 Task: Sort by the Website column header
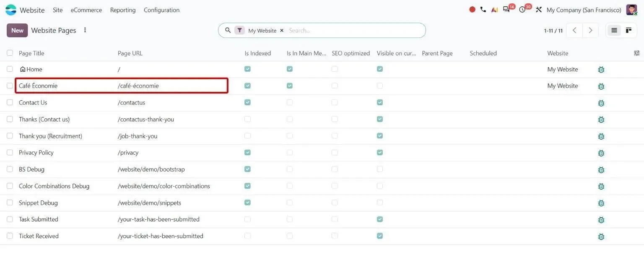click(558, 53)
